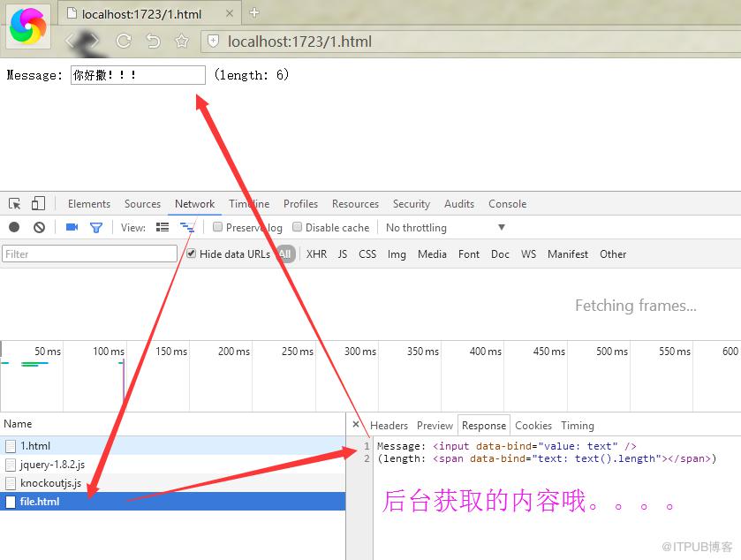This screenshot has width=741, height=560.
Task: Open the Sources panel tab
Action: tap(142, 204)
